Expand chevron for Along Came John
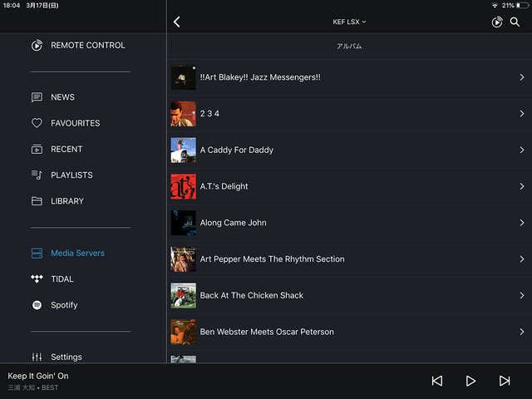532x399 pixels. [x=521, y=223]
